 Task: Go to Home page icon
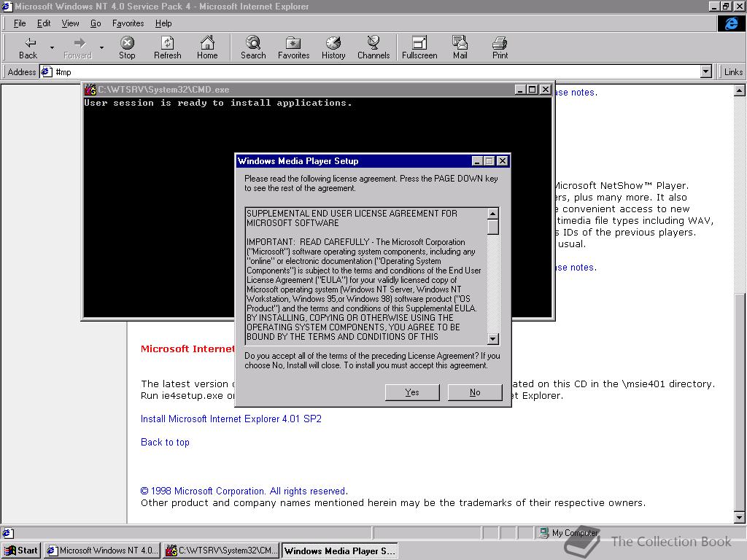pyautogui.click(x=207, y=48)
